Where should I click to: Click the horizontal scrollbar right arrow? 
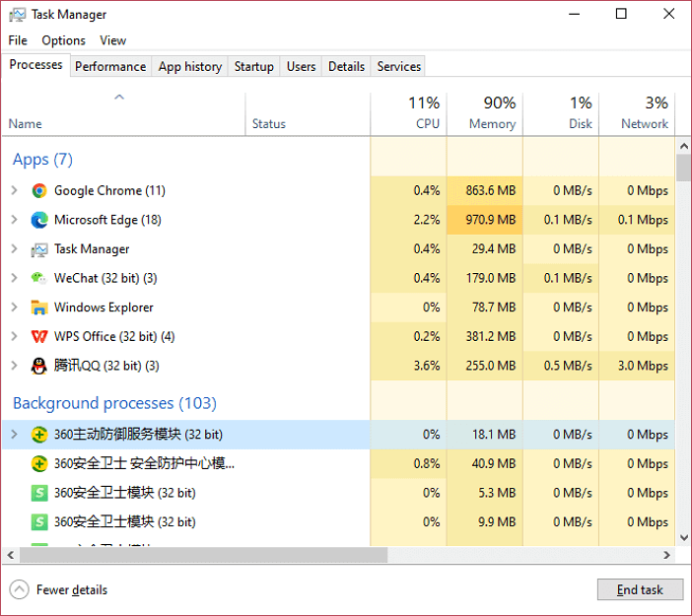click(x=666, y=555)
